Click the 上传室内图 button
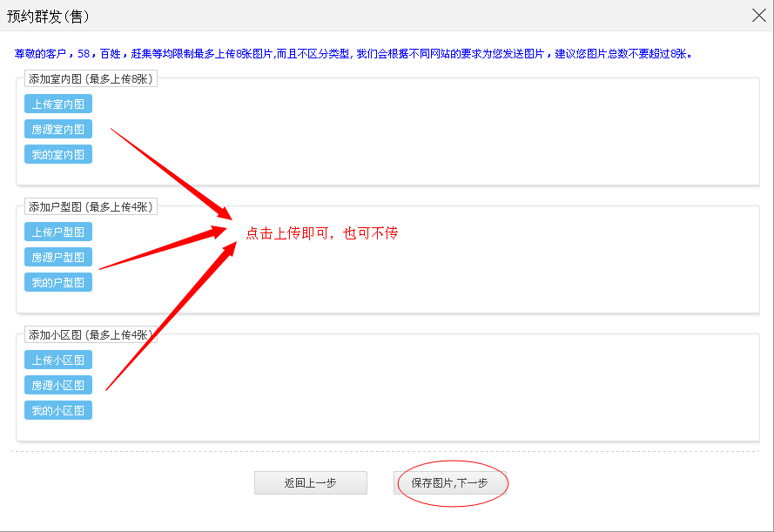 (58, 104)
